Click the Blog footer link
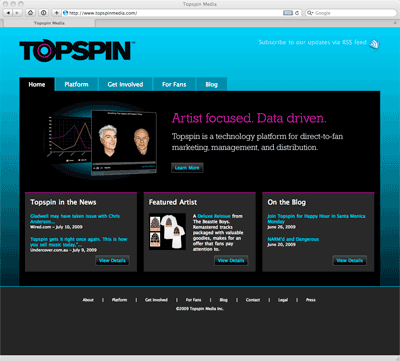400x361 pixels. coord(224,300)
